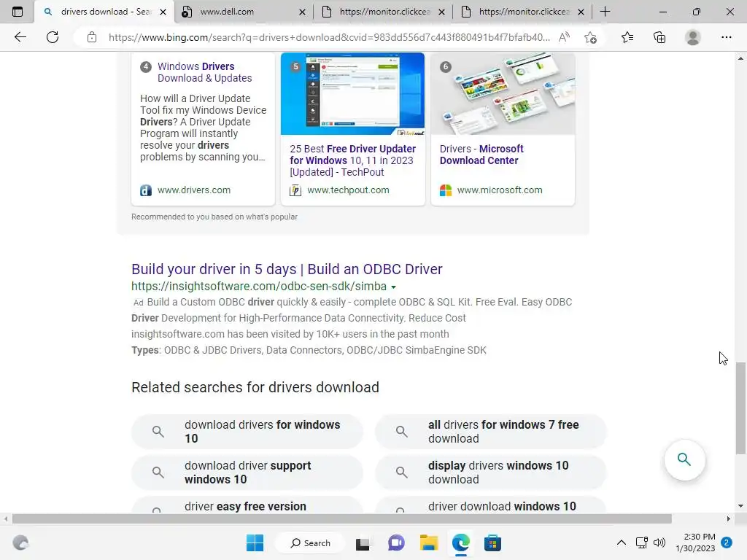
Task: Open the Windows Start menu
Action: pos(255,542)
